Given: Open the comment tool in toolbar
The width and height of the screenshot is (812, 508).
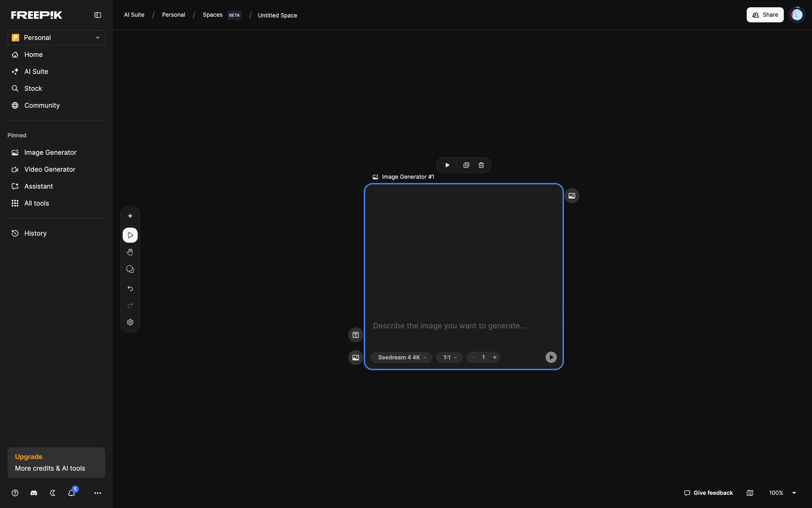Looking at the screenshot, I should tap(130, 269).
